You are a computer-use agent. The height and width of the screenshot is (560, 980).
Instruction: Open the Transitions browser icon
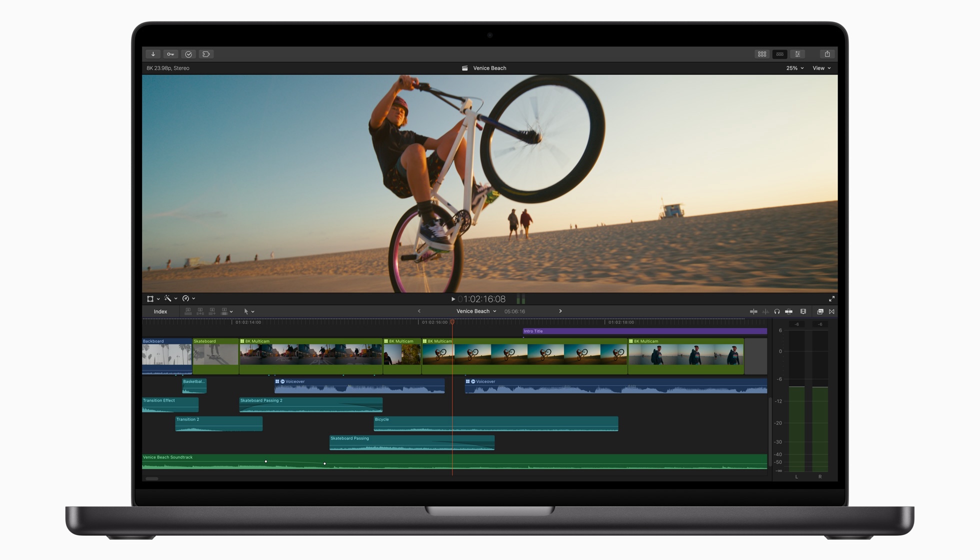832,311
